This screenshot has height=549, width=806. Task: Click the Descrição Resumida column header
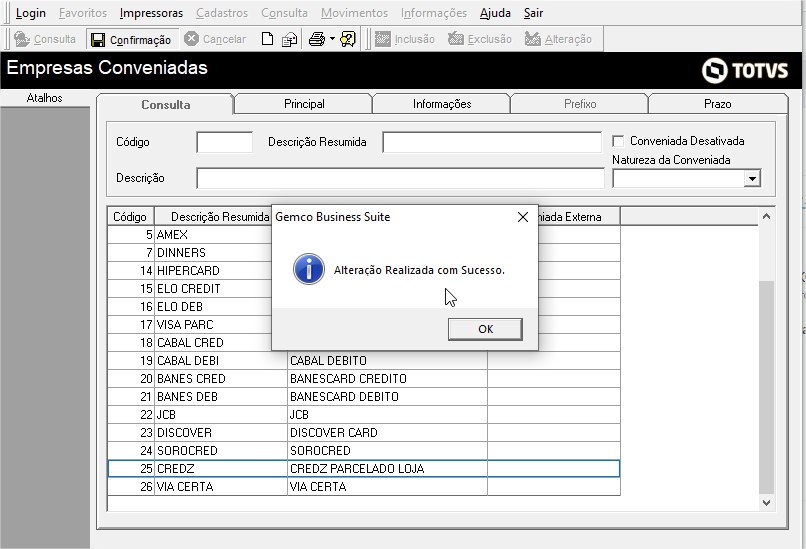tap(220, 217)
